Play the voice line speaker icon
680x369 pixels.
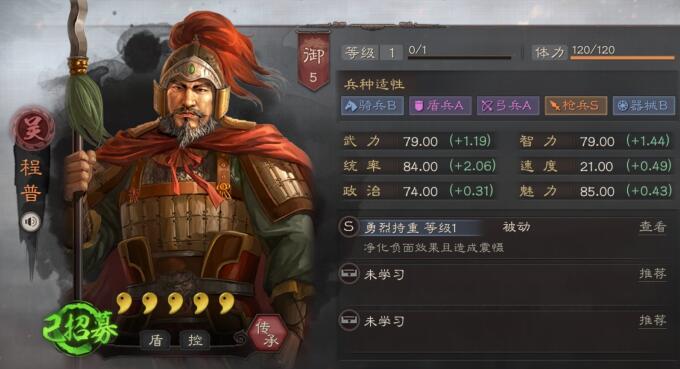tap(30, 222)
